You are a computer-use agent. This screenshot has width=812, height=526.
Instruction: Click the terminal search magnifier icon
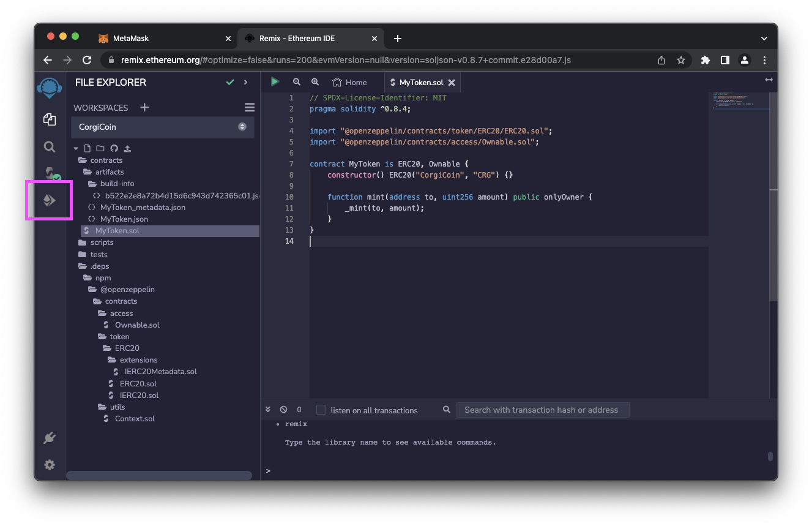point(447,410)
